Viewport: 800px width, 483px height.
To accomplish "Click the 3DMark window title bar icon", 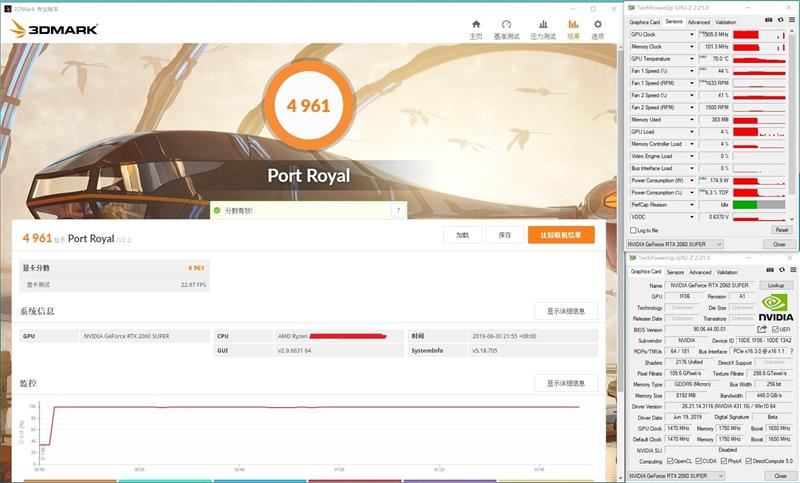I will point(8,9).
